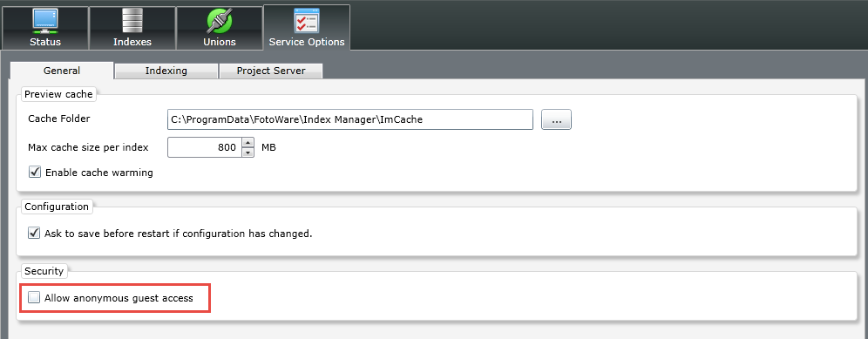Switch to the General sub-tab

[62, 71]
